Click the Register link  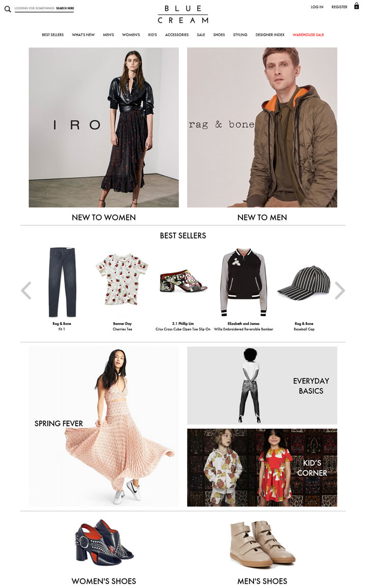339,7
